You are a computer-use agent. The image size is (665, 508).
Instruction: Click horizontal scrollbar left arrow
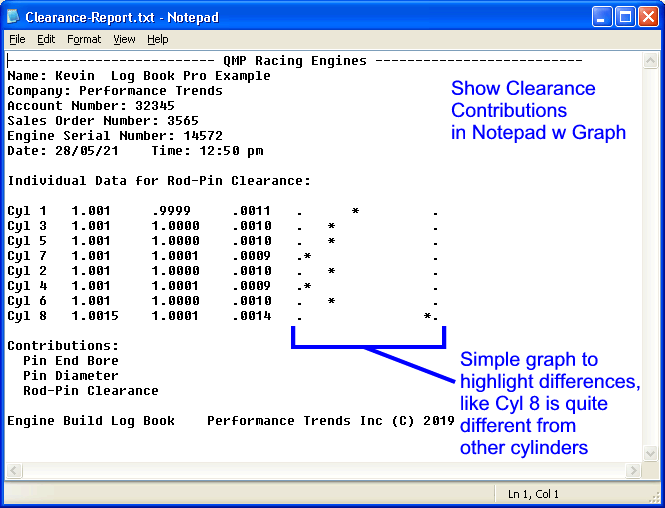tap(14, 470)
